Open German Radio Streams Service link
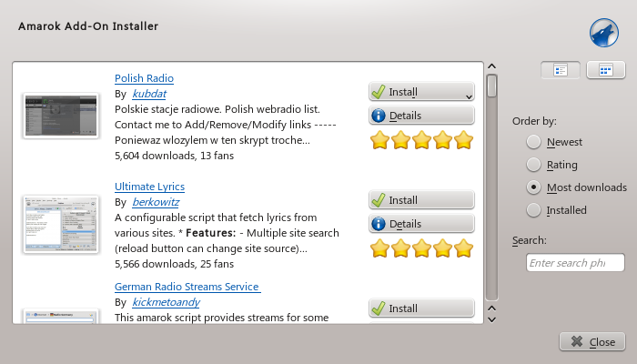 187,287
